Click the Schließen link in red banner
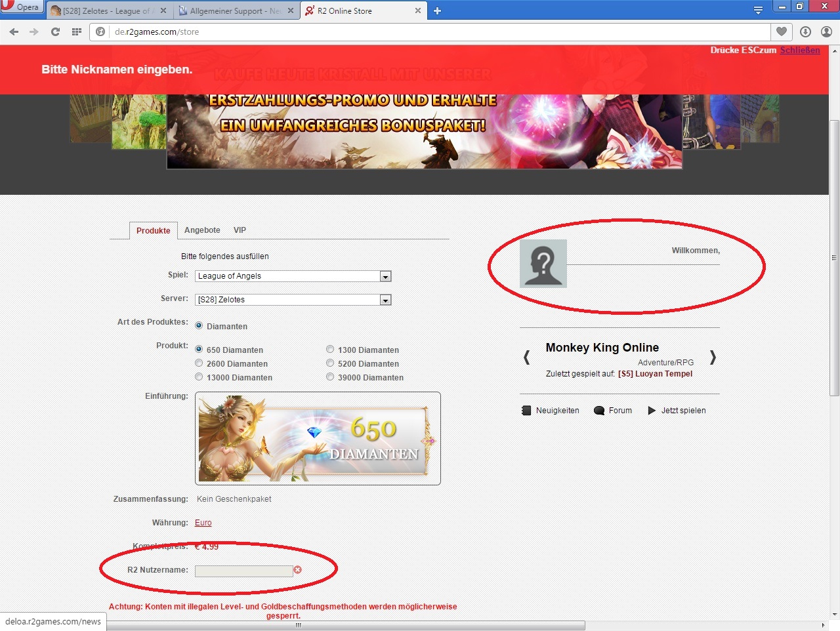840x631 pixels. 799,51
